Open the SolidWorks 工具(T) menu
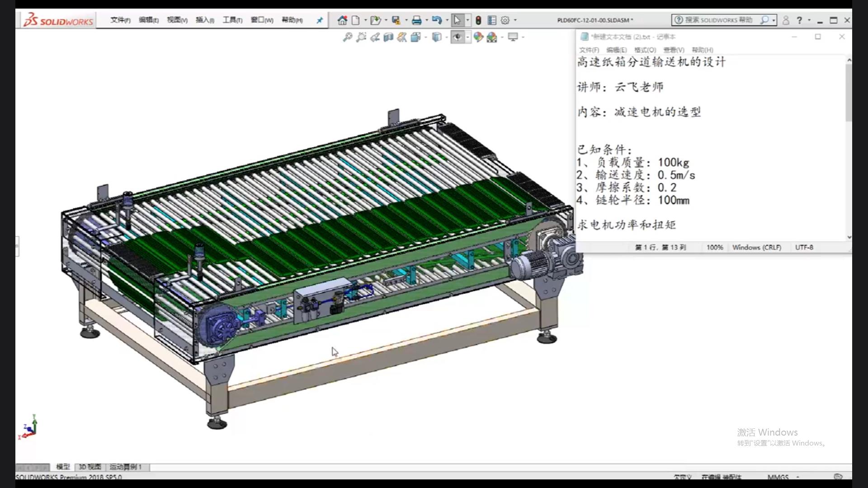Screen dimensions: 868x488 tap(232, 20)
